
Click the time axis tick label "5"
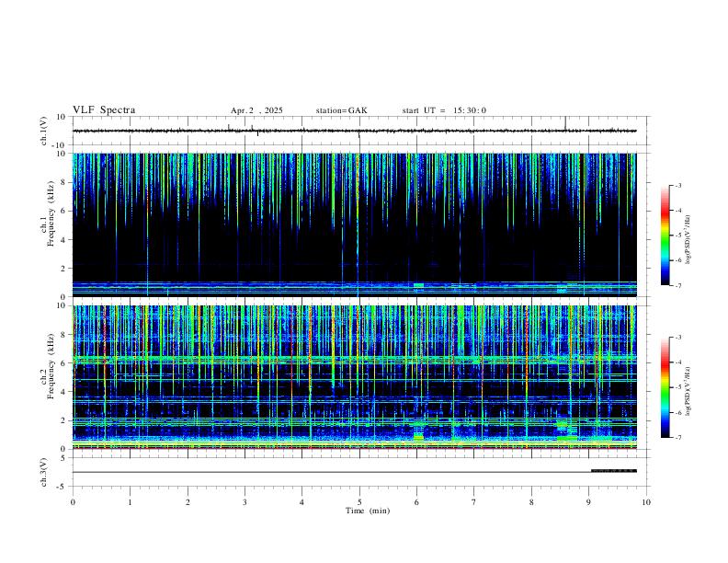click(x=359, y=502)
